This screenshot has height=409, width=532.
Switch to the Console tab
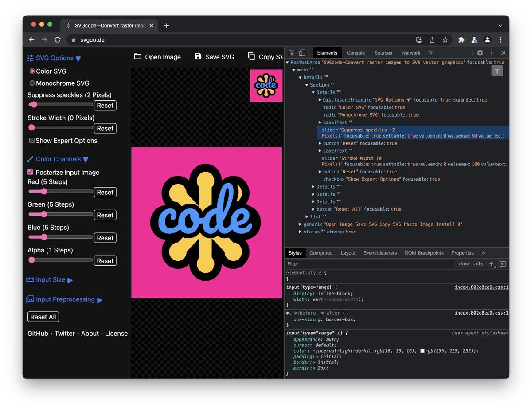(x=356, y=53)
